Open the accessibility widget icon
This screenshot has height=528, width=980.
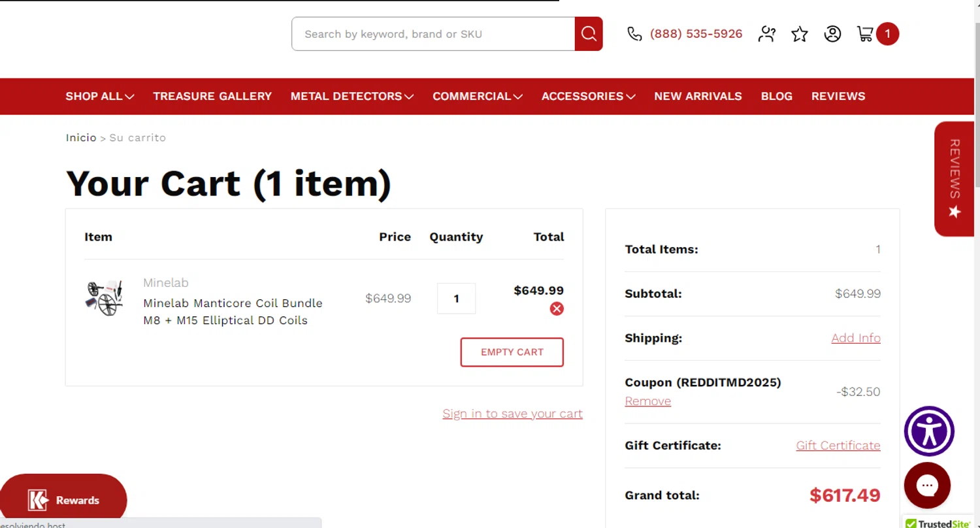point(929,431)
